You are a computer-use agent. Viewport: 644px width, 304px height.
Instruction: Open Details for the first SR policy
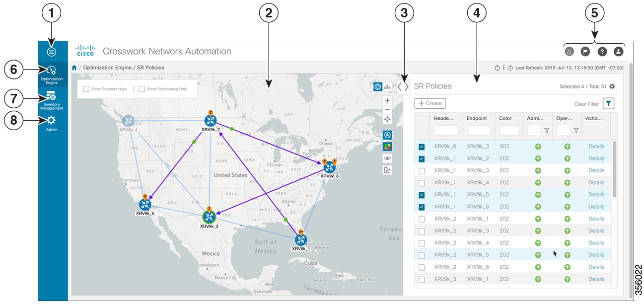coord(596,146)
